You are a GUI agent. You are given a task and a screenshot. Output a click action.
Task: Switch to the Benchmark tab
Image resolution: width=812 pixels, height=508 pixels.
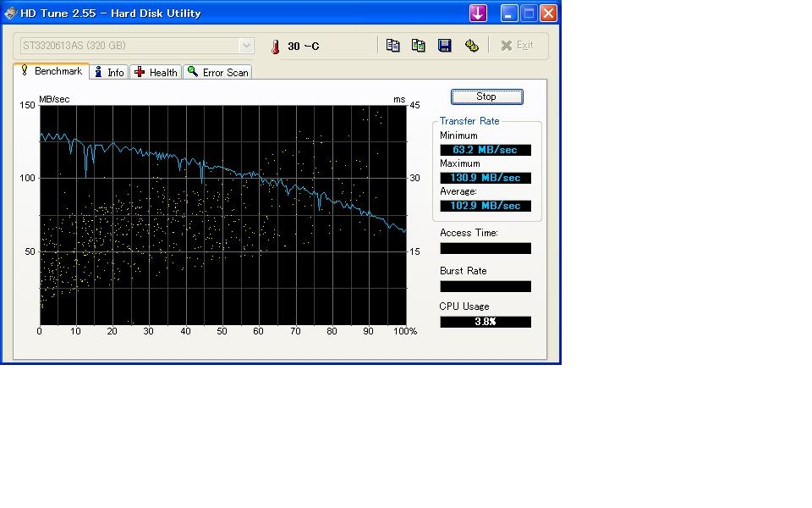[x=52, y=71]
